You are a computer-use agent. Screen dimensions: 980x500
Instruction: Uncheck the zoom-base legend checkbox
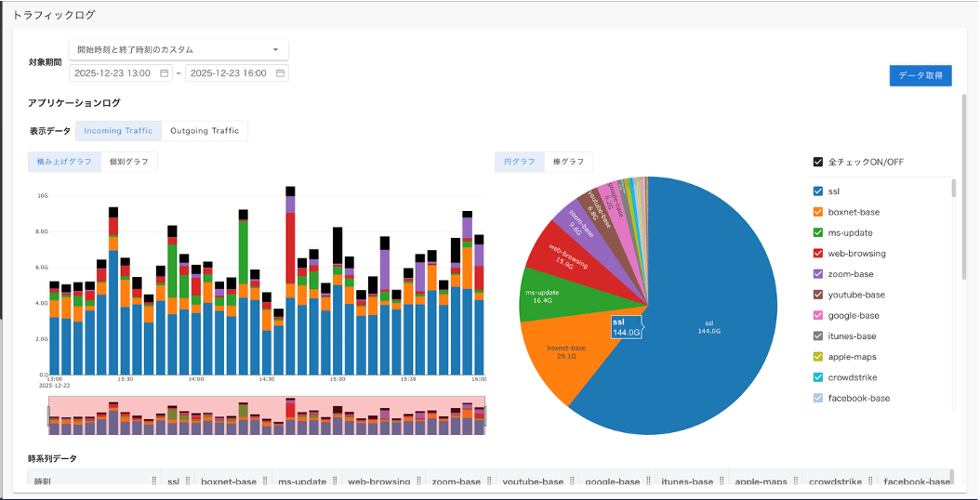click(x=818, y=274)
